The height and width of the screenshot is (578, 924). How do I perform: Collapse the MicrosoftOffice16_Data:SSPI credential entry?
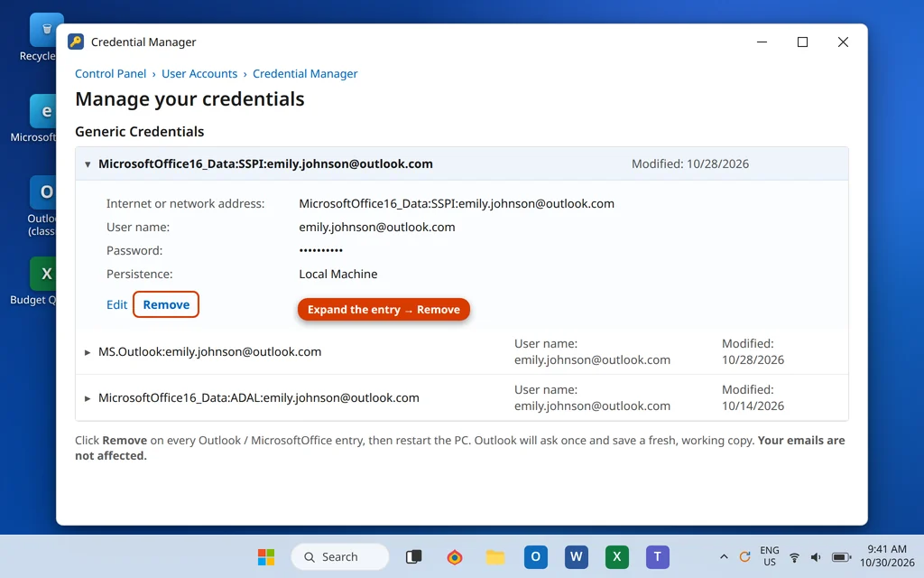[x=88, y=164]
